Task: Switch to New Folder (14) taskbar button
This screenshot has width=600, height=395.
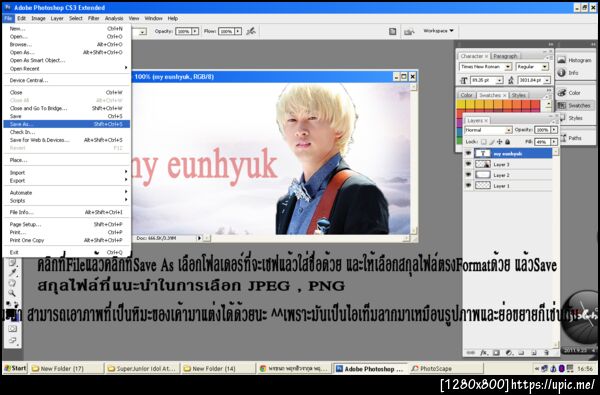Action: click(218, 369)
